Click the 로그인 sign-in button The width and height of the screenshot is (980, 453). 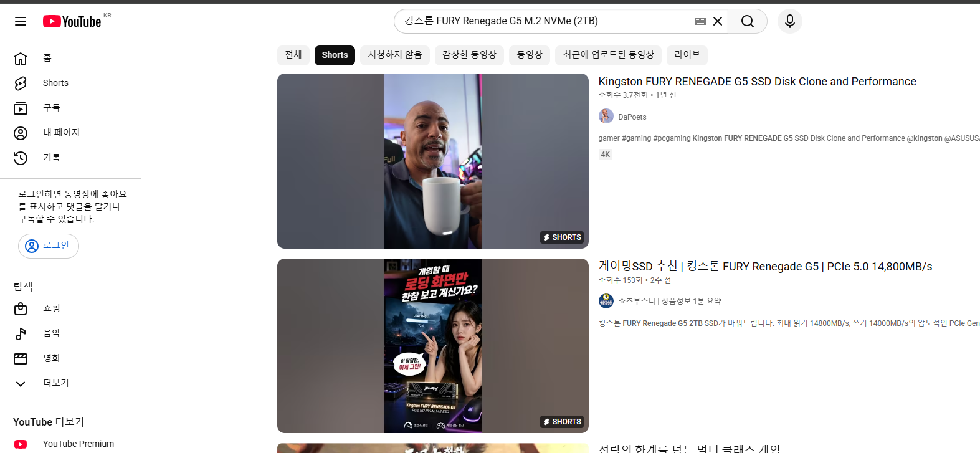[49, 246]
